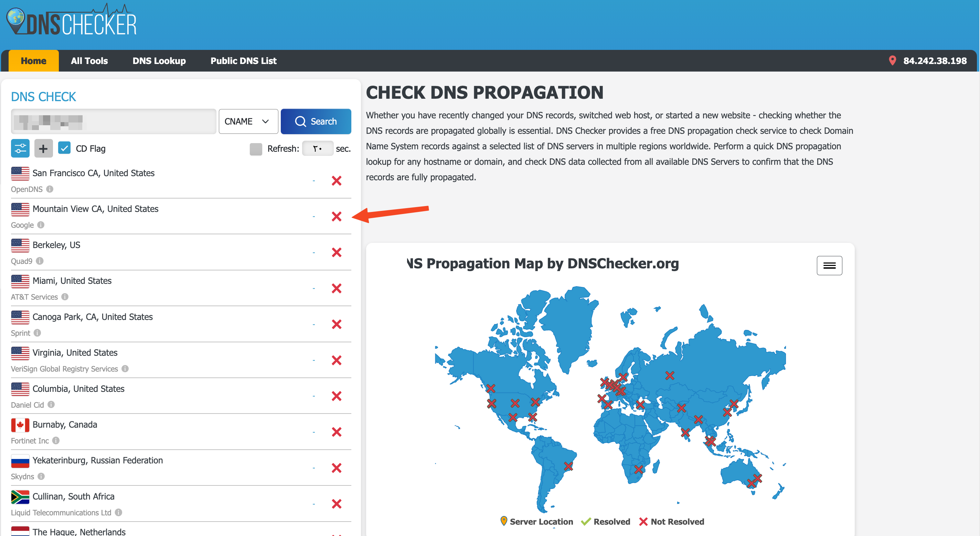Uncheck the CD Flag checkbox
980x536 pixels.
[x=64, y=148]
